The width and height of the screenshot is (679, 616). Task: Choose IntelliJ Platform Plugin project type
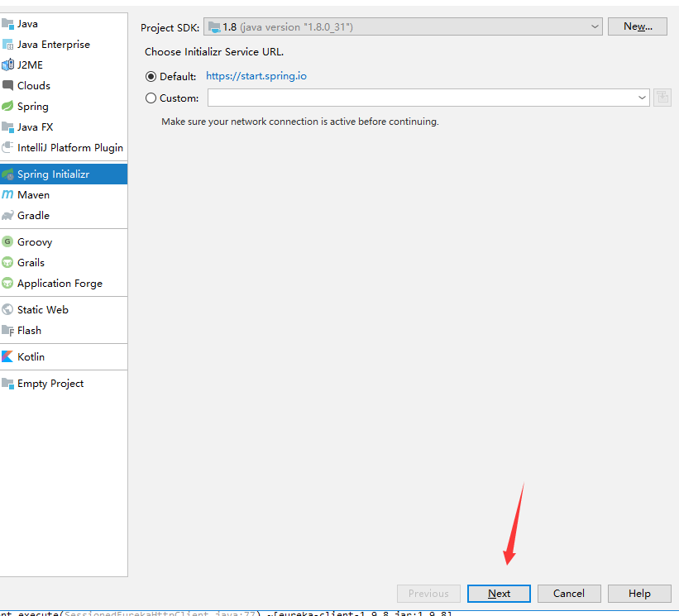pyautogui.click(x=64, y=148)
